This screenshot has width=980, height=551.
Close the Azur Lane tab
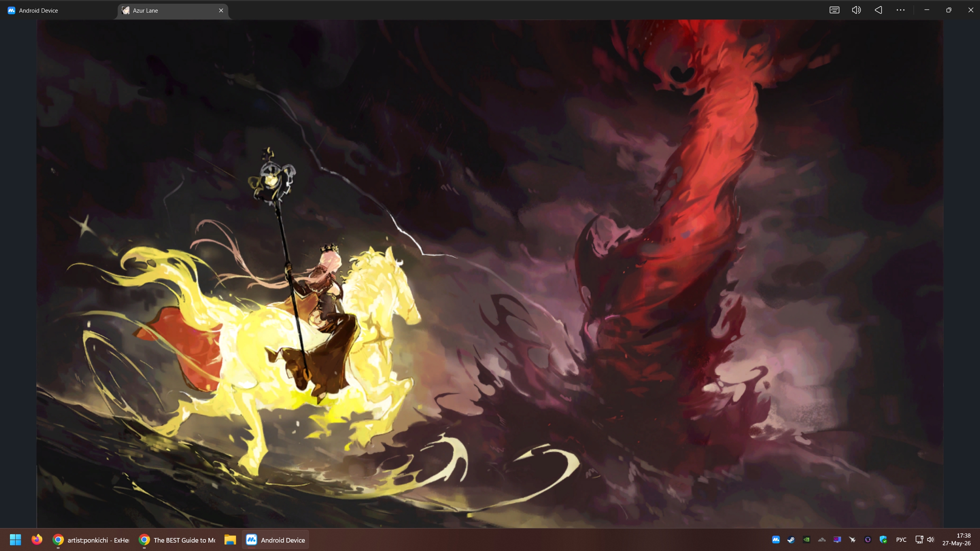click(x=221, y=11)
